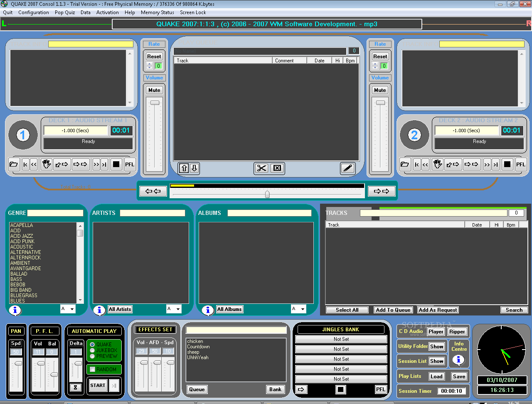Click the hand icon on Deck 1

(x=47, y=164)
